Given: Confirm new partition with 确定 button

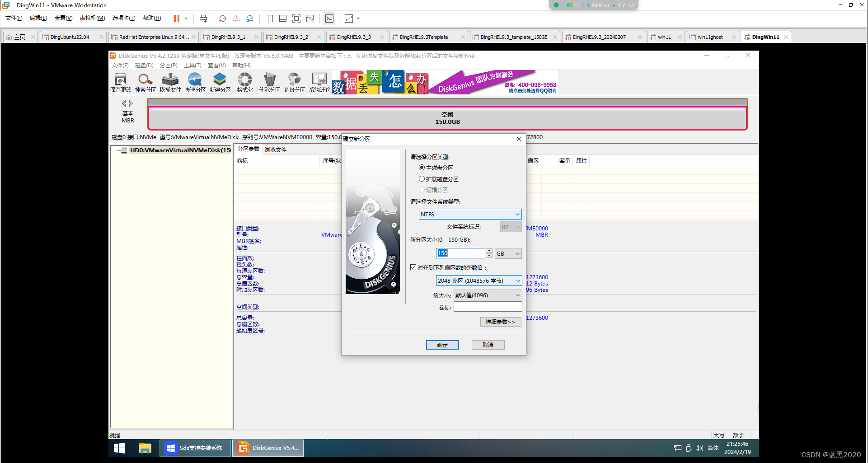Looking at the screenshot, I should pos(442,345).
